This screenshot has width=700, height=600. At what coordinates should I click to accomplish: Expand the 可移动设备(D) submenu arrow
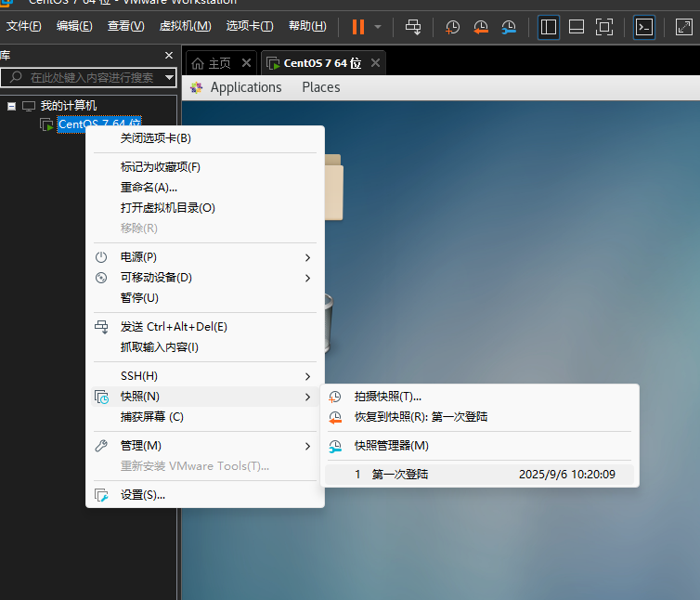pyautogui.click(x=307, y=278)
